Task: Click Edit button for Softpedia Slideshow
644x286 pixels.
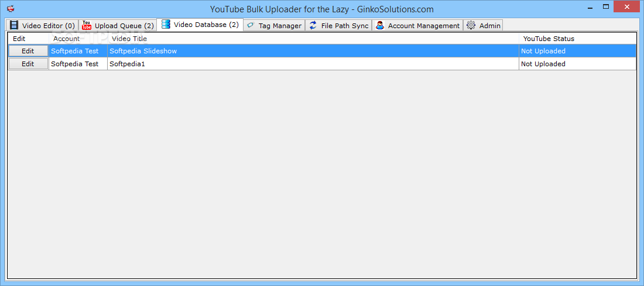Action: [x=28, y=51]
